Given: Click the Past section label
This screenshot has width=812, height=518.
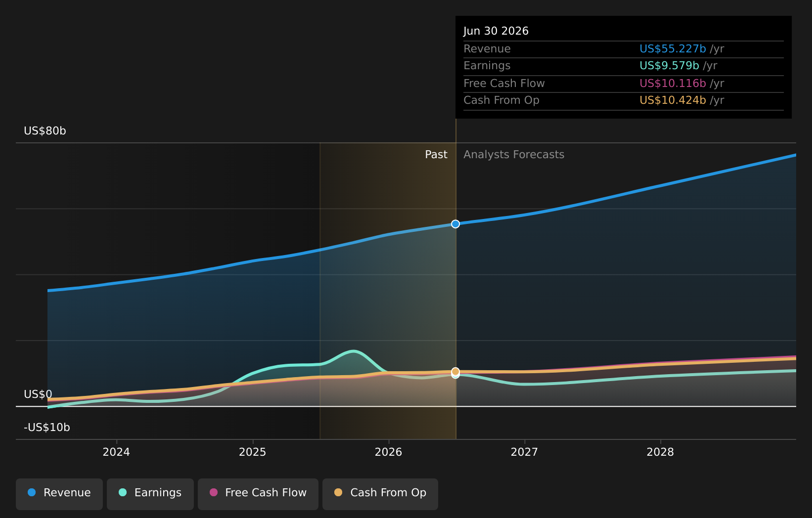Looking at the screenshot, I should pyautogui.click(x=436, y=155).
